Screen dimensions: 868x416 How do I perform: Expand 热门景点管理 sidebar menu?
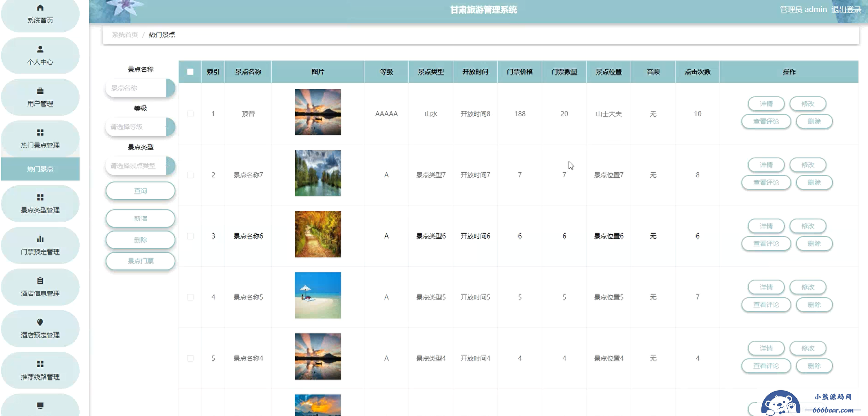[40, 139]
